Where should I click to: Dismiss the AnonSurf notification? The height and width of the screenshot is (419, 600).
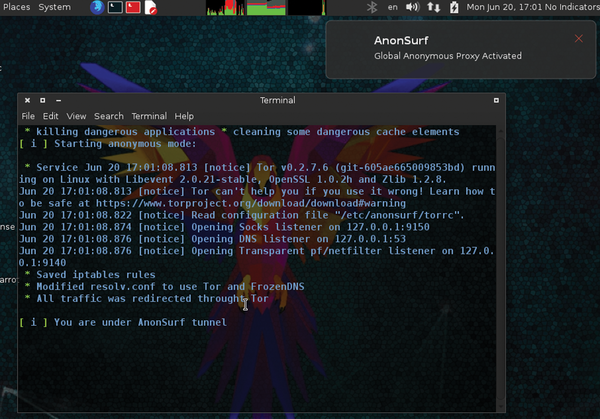pyautogui.click(x=579, y=38)
